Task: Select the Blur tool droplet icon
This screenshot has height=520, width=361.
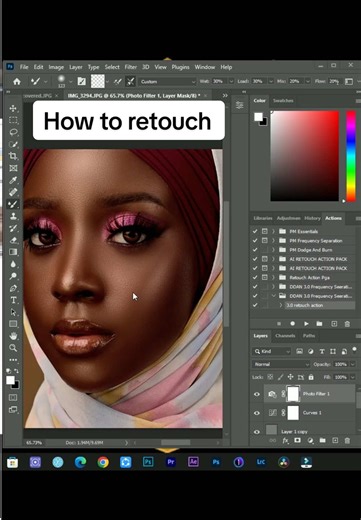Action: pyautogui.click(x=13, y=264)
